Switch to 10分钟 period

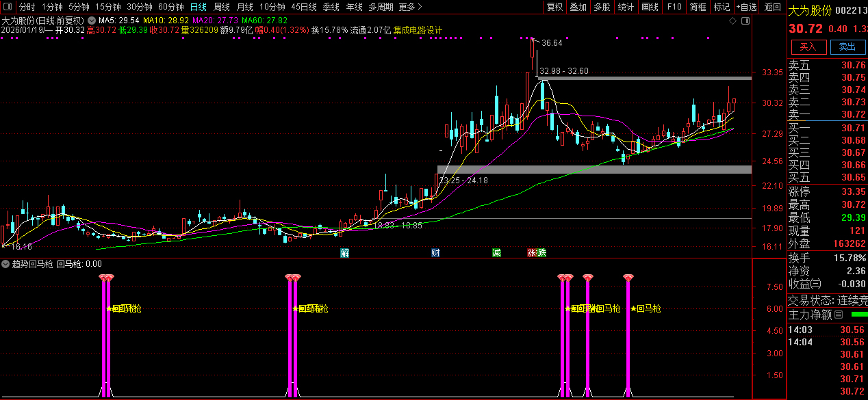(x=272, y=7)
